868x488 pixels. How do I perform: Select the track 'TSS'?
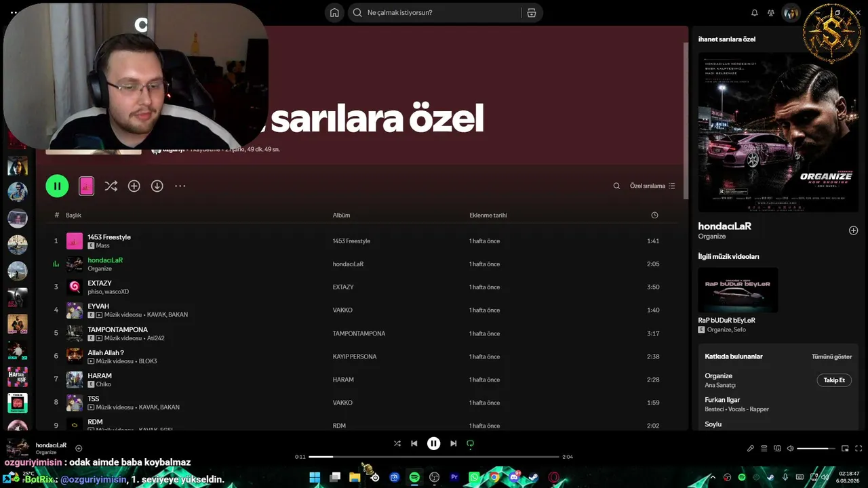tap(94, 399)
